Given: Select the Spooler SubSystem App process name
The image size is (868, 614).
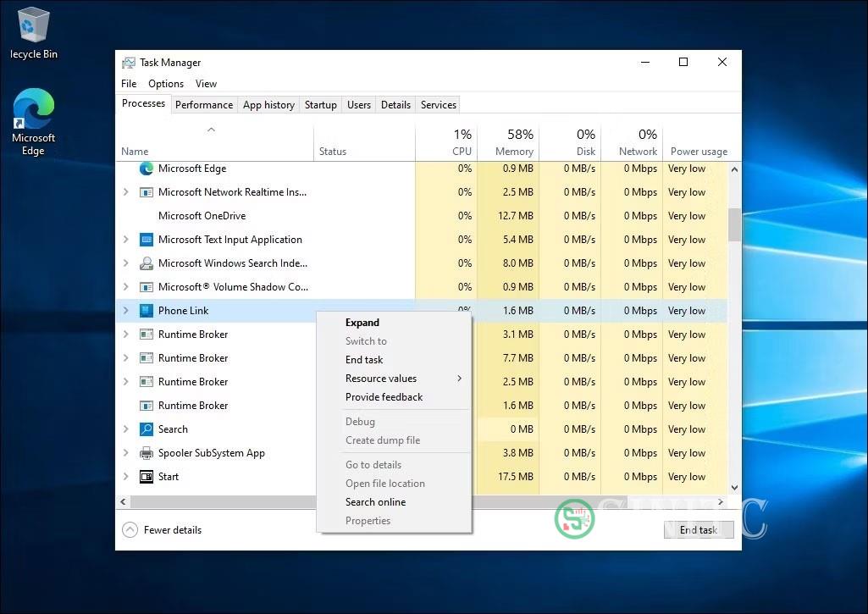Looking at the screenshot, I should (x=212, y=453).
